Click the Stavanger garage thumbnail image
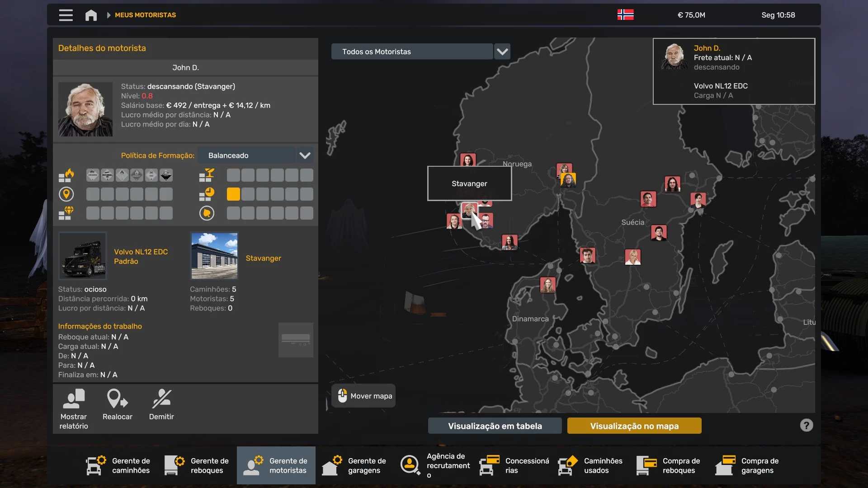 214,256
